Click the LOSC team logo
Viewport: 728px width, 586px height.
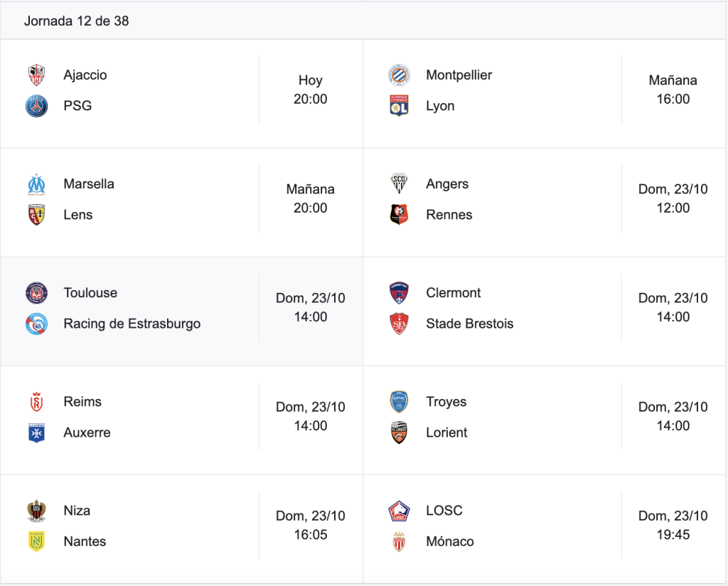(399, 511)
